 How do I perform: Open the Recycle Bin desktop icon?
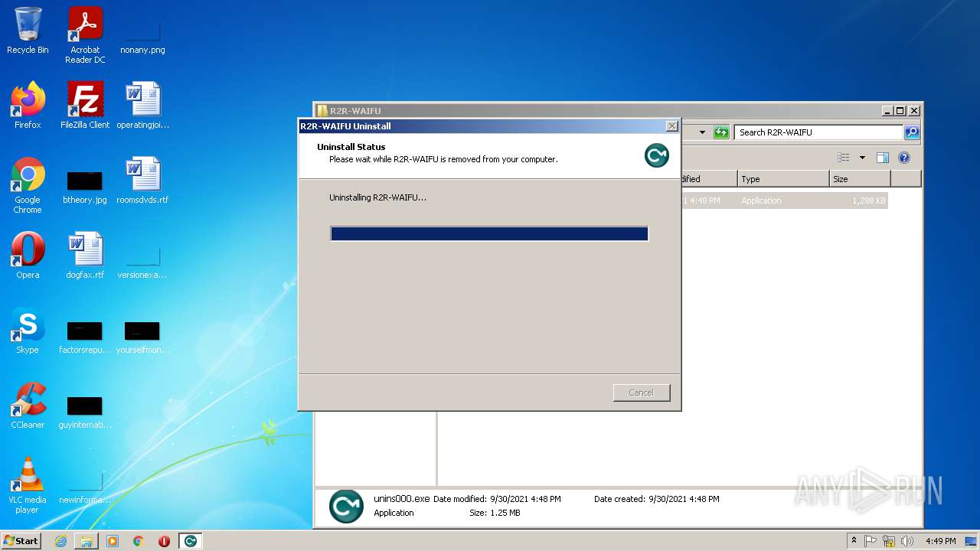point(28,31)
